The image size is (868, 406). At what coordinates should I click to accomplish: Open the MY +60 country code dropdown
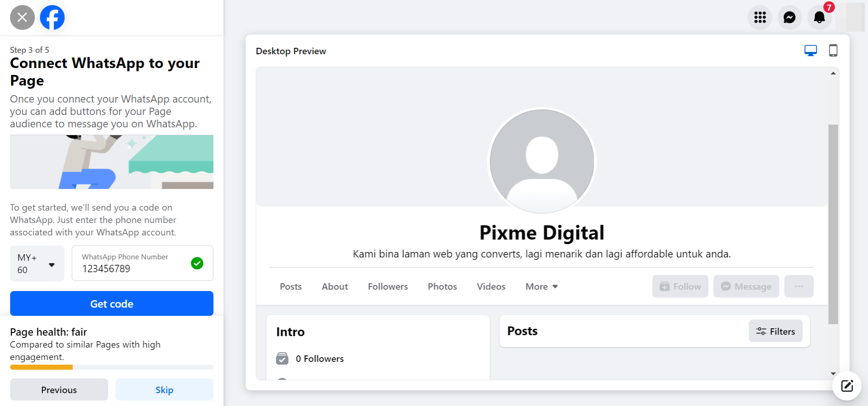(37, 263)
